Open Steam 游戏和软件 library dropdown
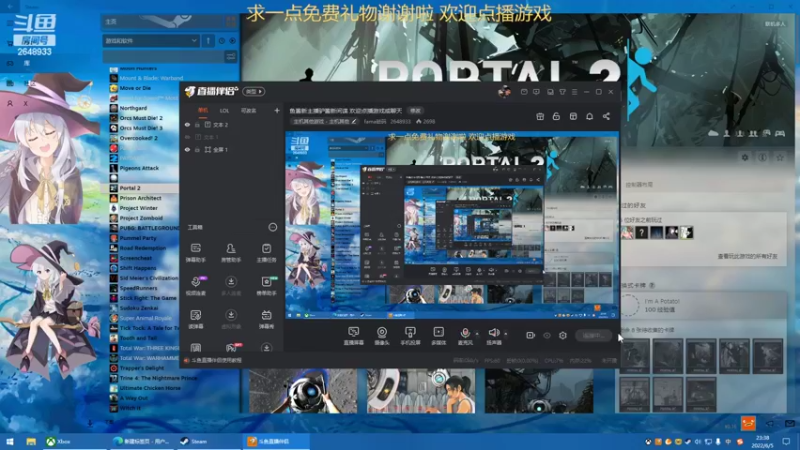 tap(151, 40)
